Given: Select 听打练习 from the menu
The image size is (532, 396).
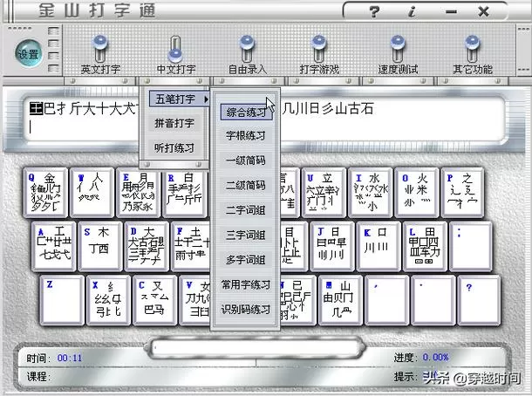Looking at the screenshot, I should click(174, 148).
